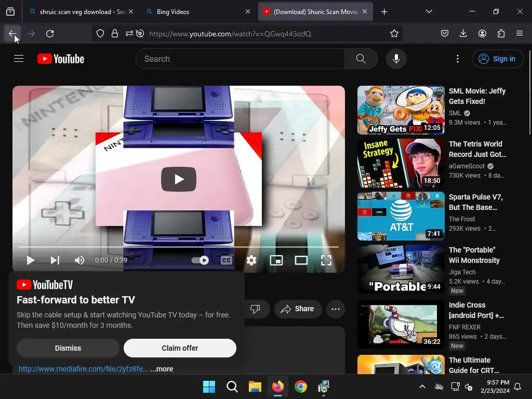Open the Firefox account icon
This screenshot has width=532, height=399.
coord(482,34)
